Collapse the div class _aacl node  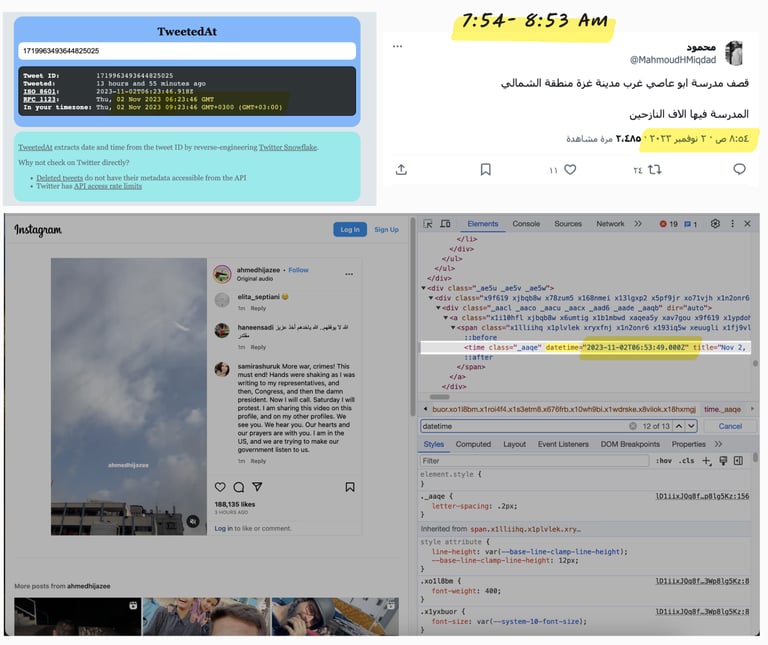click(x=438, y=308)
